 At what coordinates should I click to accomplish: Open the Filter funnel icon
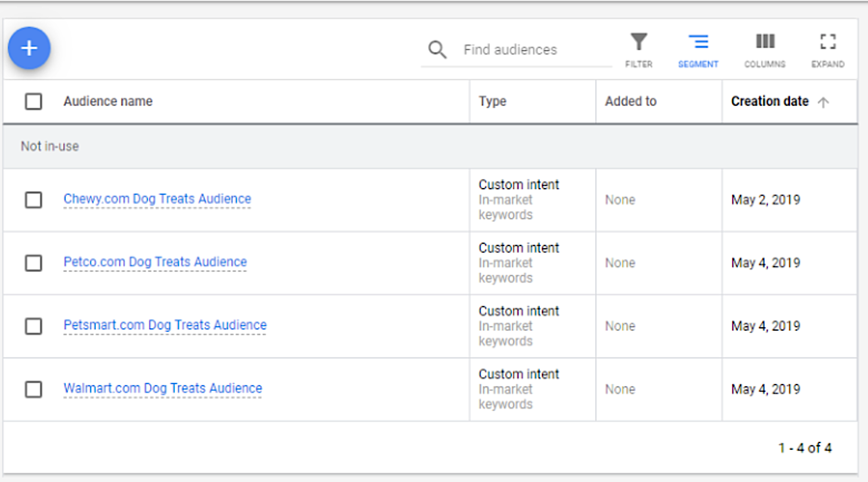click(x=638, y=42)
